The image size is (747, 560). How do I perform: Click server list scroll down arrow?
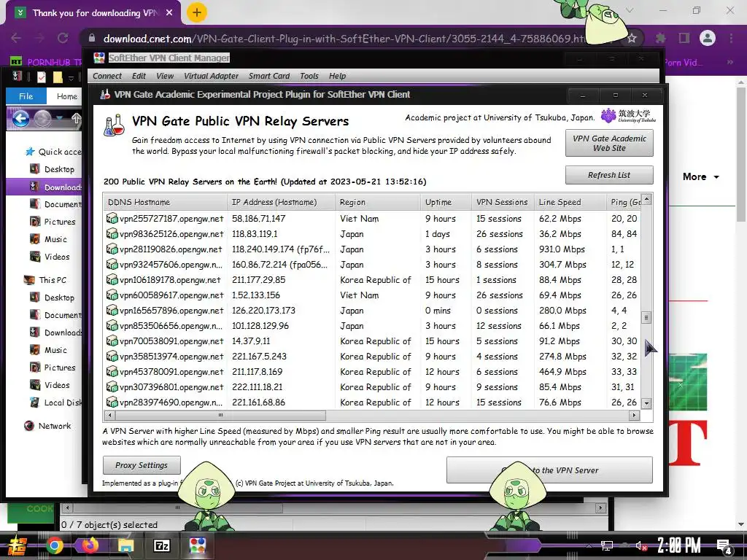[x=646, y=403]
